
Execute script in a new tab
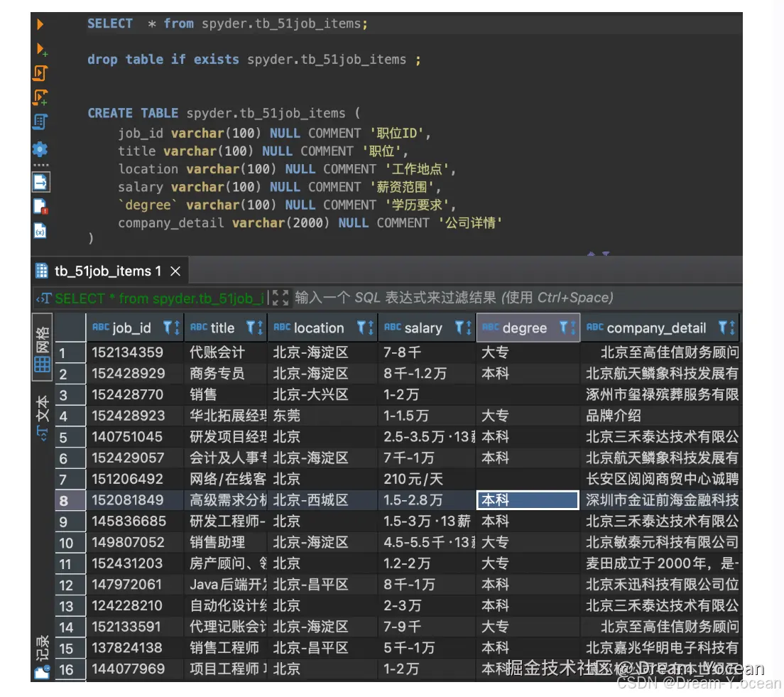click(x=40, y=96)
